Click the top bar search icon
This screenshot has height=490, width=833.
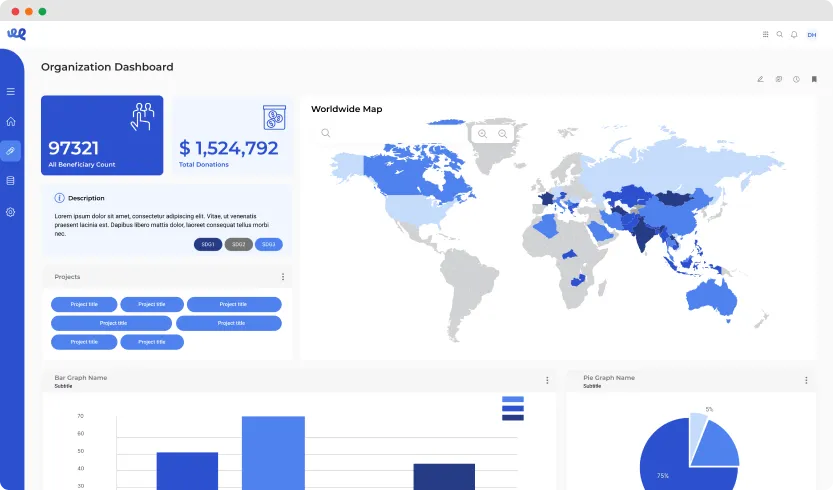[x=780, y=34]
